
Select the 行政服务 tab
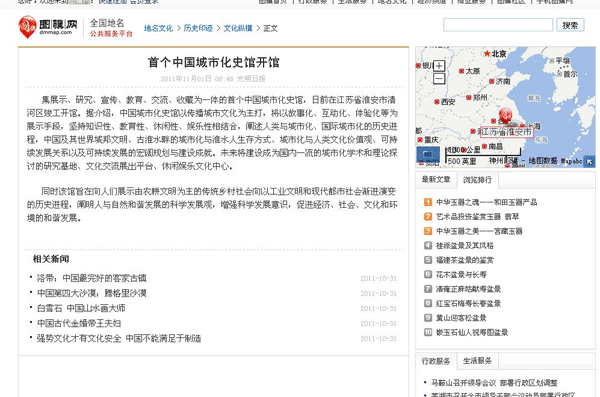436,361
